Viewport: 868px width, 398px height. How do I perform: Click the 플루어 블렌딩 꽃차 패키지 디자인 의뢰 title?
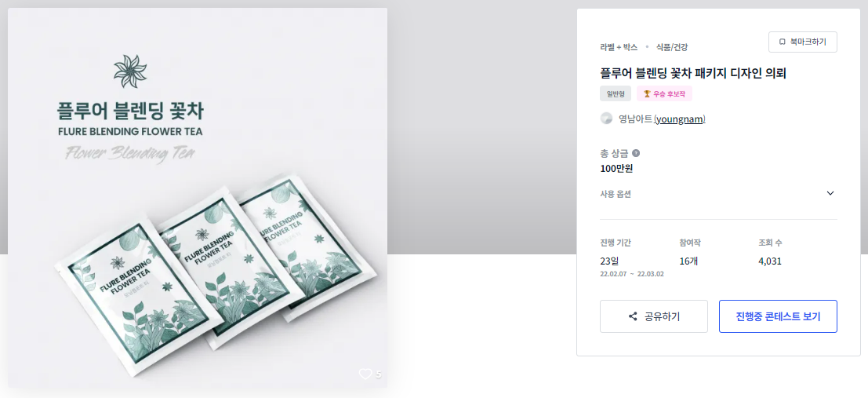(693, 73)
